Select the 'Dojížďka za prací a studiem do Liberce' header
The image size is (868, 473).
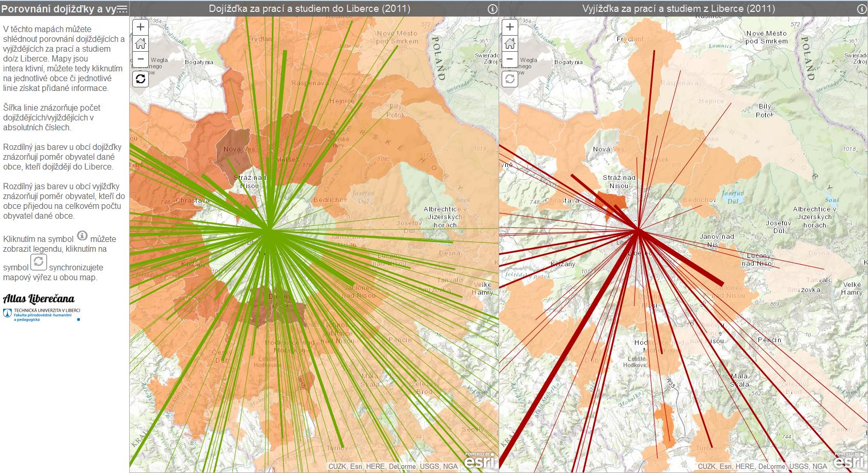(309, 8)
